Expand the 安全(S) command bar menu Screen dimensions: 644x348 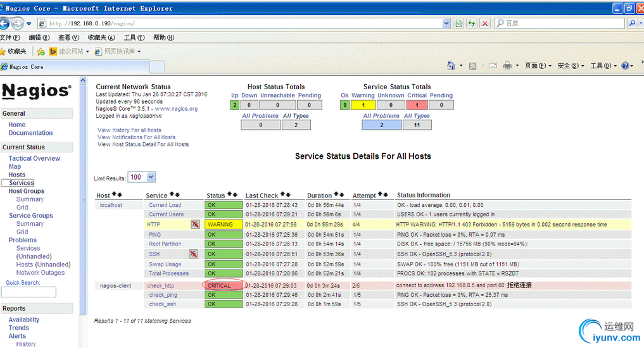click(x=571, y=66)
